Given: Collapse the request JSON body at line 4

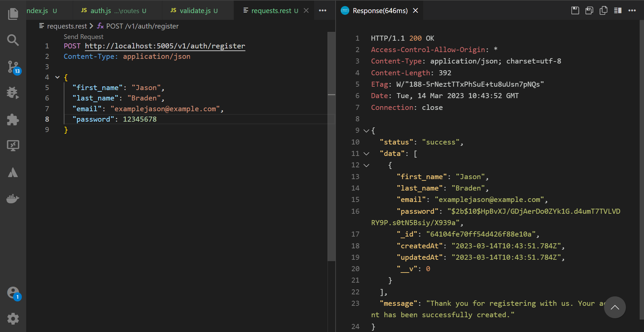Looking at the screenshot, I should point(57,77).
